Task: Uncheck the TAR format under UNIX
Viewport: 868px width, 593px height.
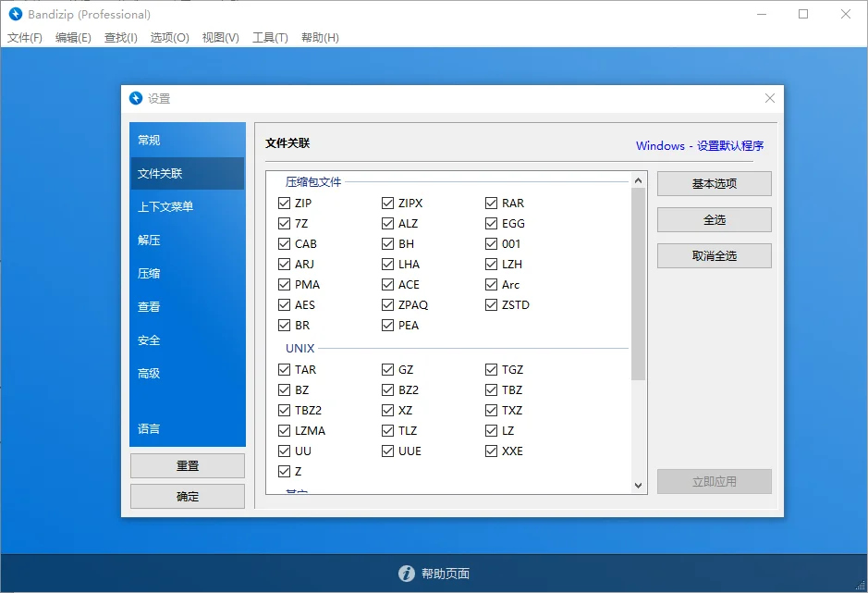Action: pos(283,369)
